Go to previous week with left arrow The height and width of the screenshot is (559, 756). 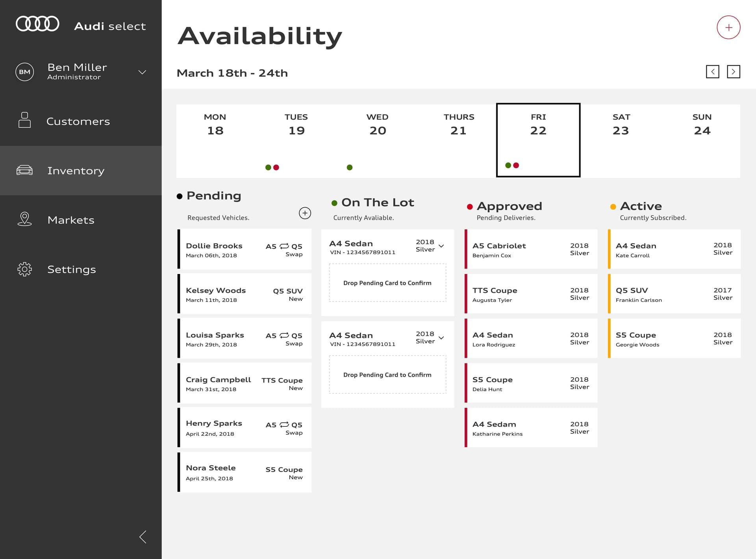pos(712,72)
